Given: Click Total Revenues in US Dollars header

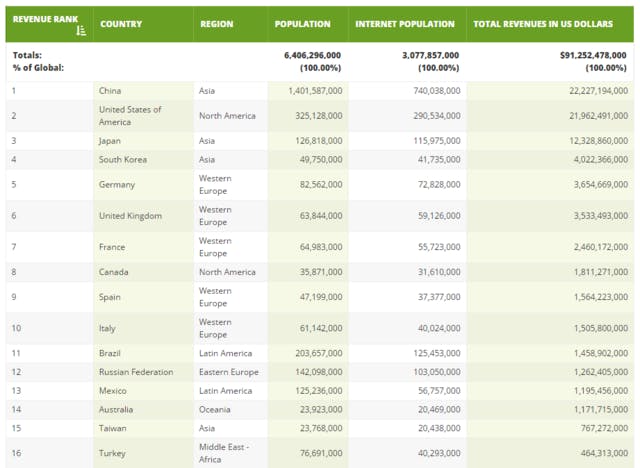Looking at the screenshot, I should click(543, 24).
